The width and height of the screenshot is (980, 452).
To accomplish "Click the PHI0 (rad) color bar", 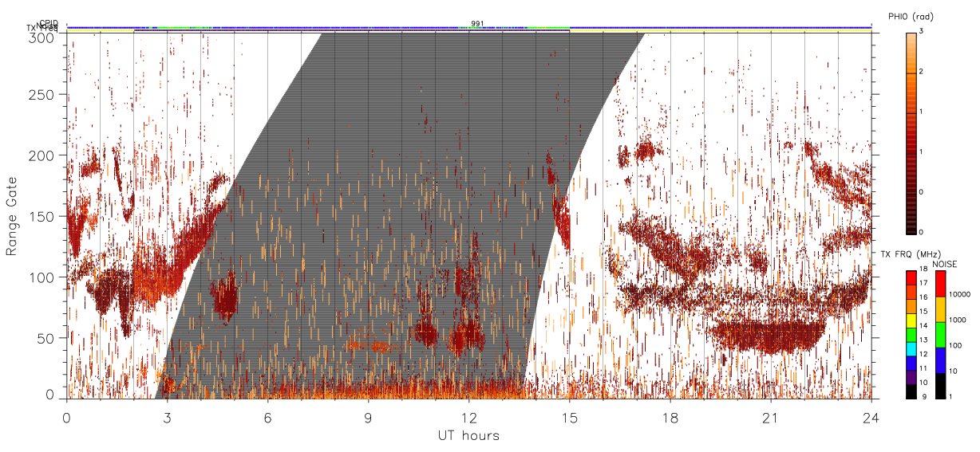I will pyautogui.click(x=911, y=133).
